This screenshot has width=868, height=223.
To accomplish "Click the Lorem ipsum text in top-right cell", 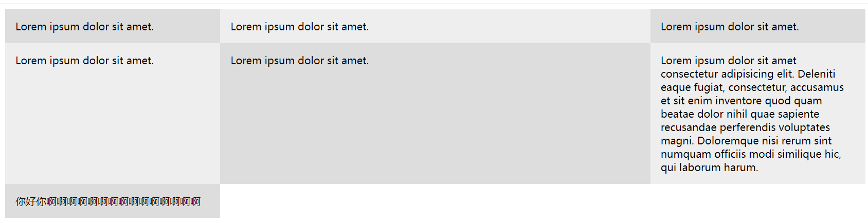I will (x=730, y=27).
